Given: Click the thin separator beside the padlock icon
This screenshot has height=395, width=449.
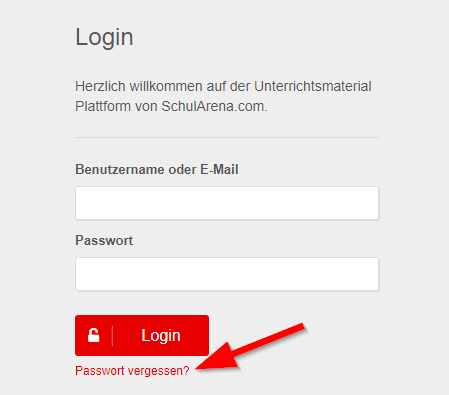Looking at the screenshot, I should point(112,336).
